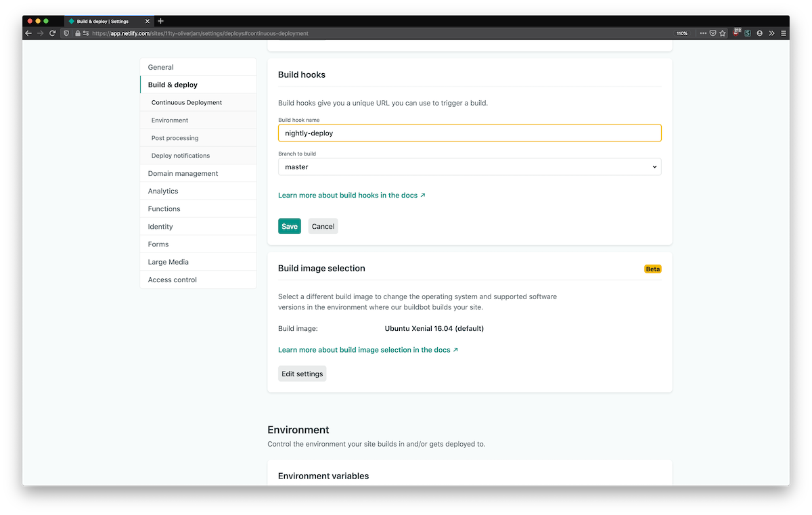
Task: Open Domain management settings section
Action: 183,173
